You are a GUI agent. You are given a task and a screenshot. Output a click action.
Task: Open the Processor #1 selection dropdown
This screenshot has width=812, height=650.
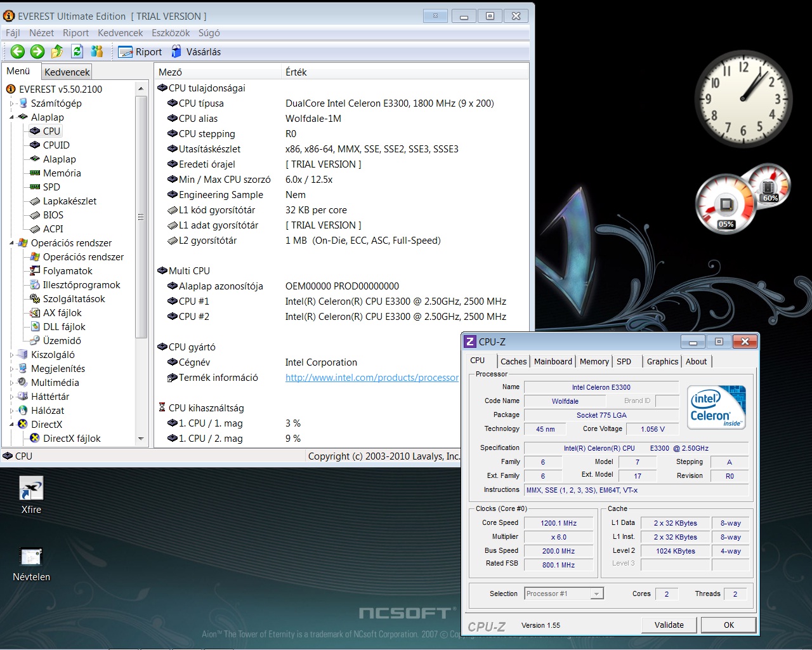564,594
